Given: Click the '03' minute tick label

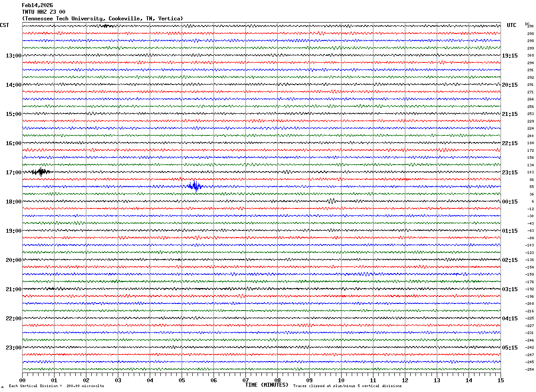Looking at the screenshot, I should coord(118,380).
